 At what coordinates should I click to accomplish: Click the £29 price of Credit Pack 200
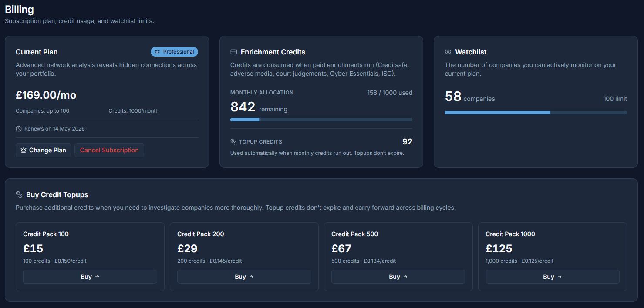point(187,248)
